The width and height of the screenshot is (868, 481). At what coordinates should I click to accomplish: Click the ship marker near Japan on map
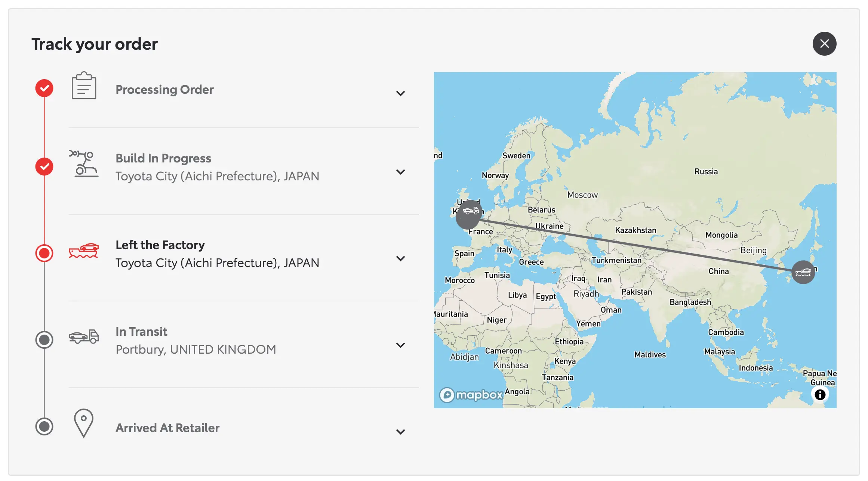(x=803, y=272)
